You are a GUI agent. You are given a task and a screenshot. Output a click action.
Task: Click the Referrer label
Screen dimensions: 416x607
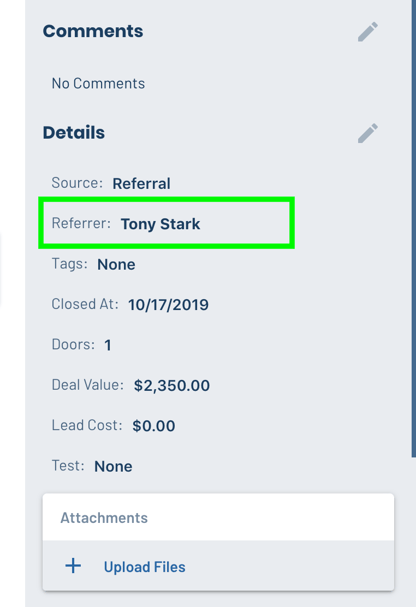81,223
